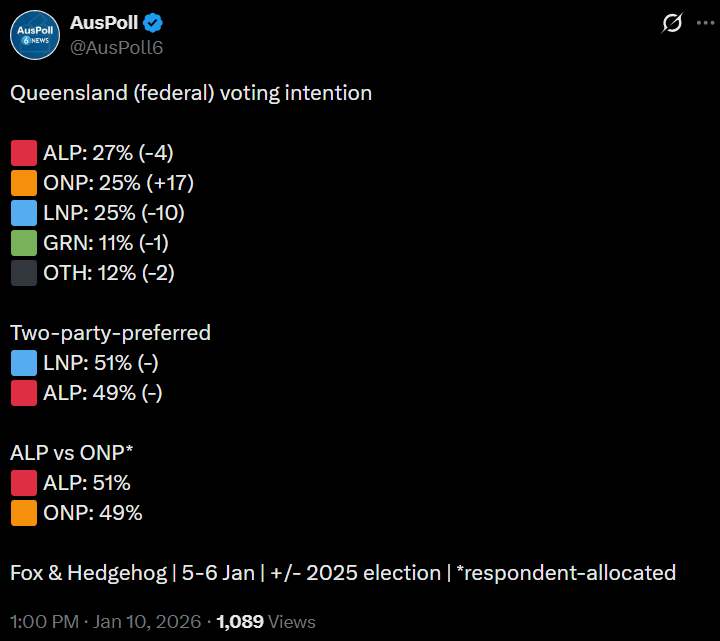
Task: Click the blue square beside LNP 51%
Action: [24, 363]
